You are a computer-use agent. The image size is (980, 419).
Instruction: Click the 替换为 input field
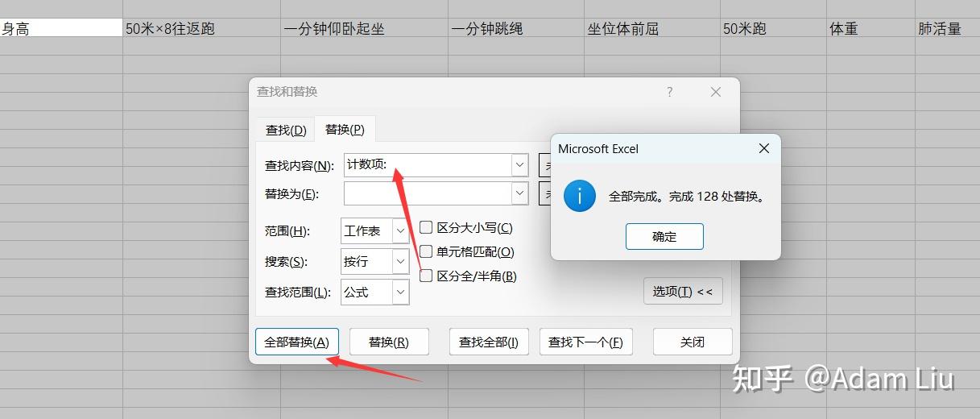(427, 194)
